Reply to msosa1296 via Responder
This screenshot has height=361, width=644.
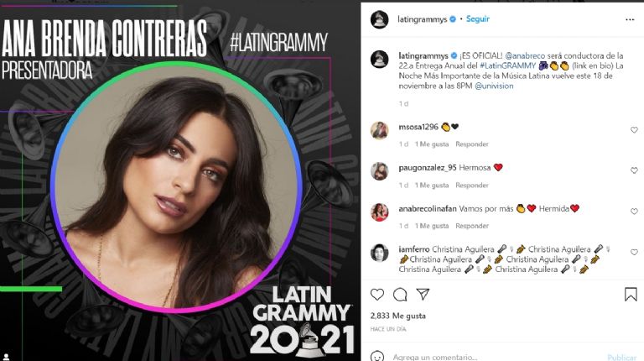coord(472,144)
